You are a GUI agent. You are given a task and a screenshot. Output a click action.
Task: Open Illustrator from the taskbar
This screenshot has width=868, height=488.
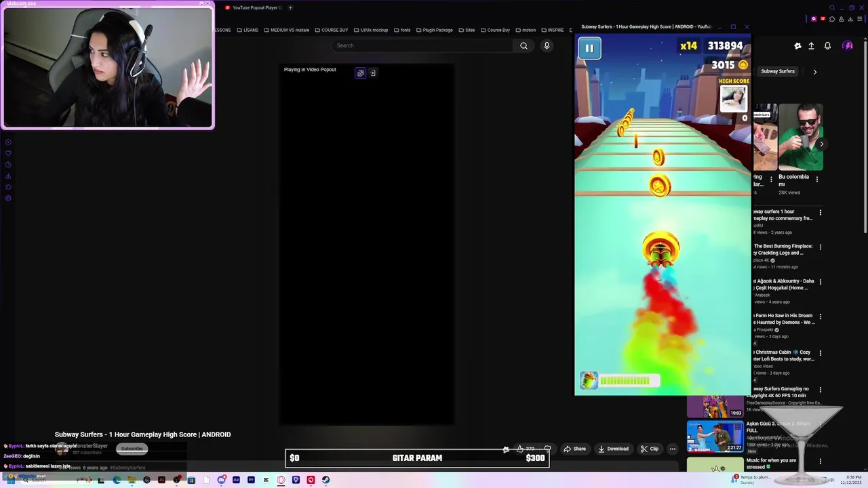(x=161, y=480)
